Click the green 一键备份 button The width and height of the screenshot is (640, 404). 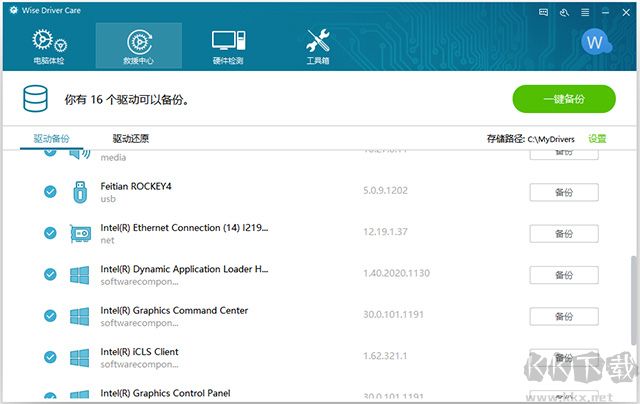[x=564, y=99]
